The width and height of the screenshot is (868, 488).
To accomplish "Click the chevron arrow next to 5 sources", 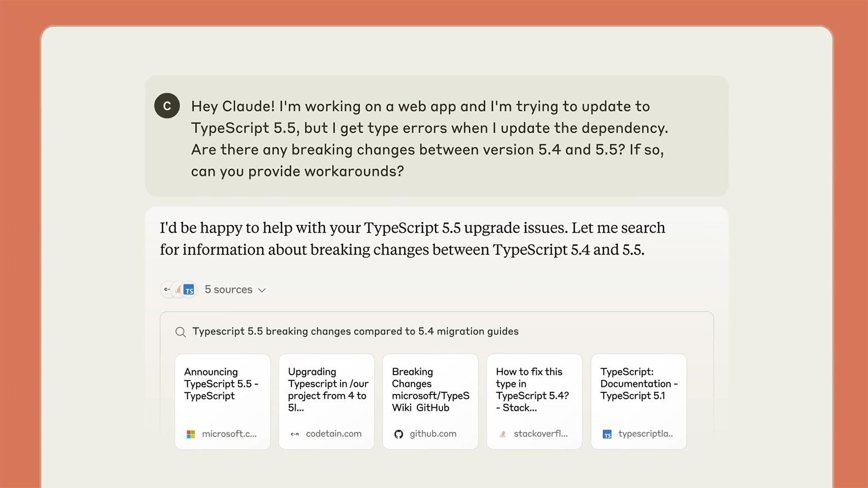I will pos(263,290).
